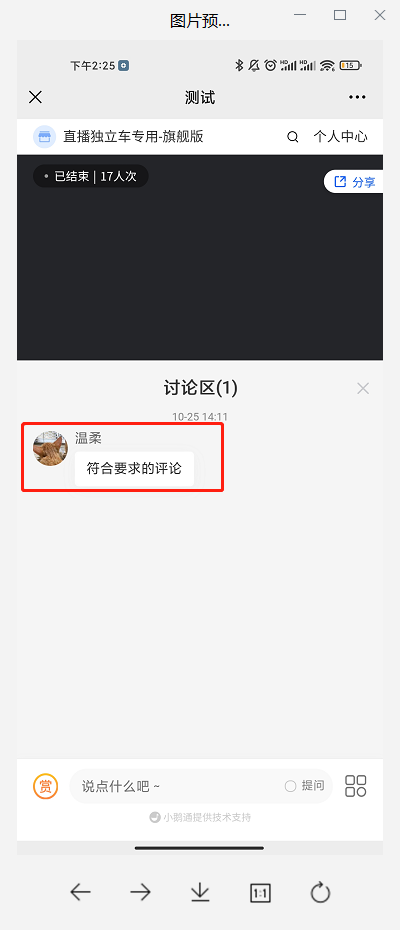
Task: Open 个人中心 personal center
Action: click(340, 137)
